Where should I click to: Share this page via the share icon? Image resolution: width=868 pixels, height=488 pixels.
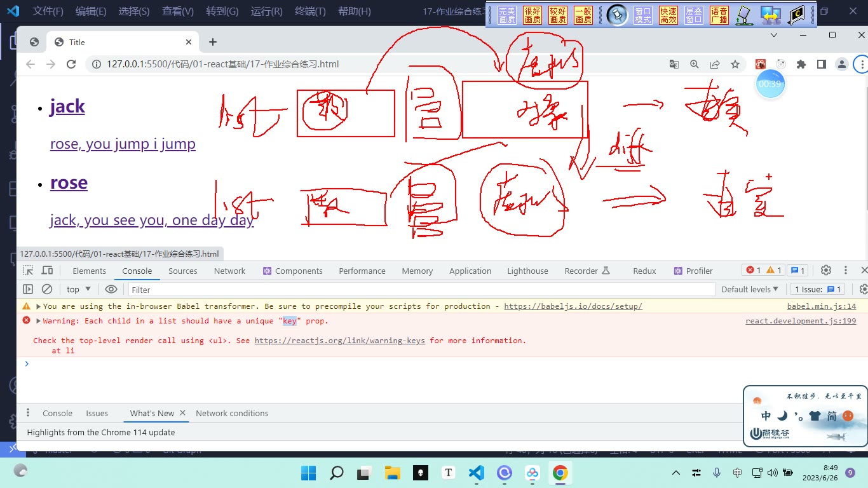(x=715, y=64)
